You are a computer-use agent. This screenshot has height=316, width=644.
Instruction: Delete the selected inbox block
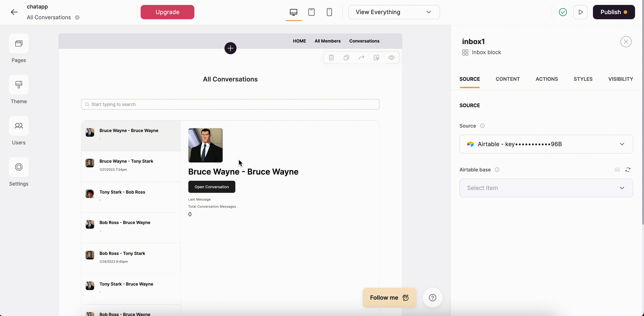[331, 58]
